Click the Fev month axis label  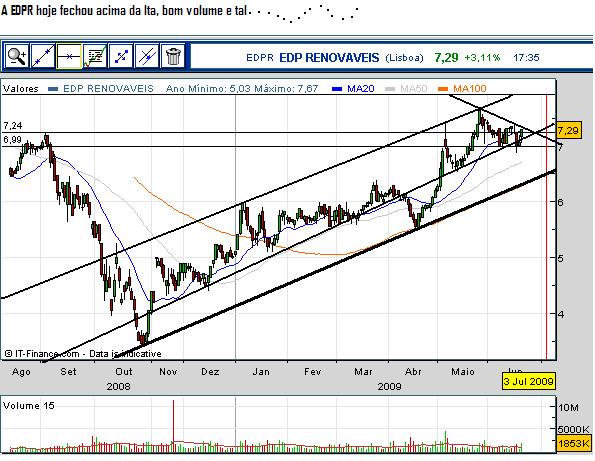tap(313, 371)
